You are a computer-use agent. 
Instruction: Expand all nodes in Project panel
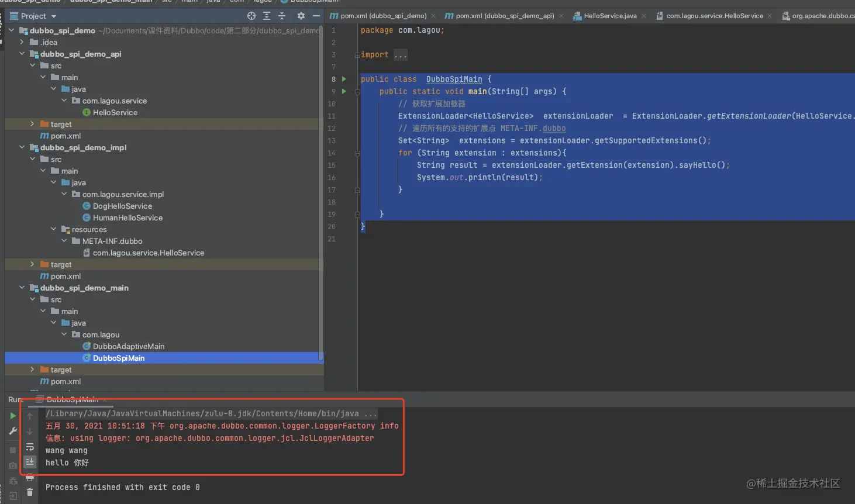pos(267,16)
